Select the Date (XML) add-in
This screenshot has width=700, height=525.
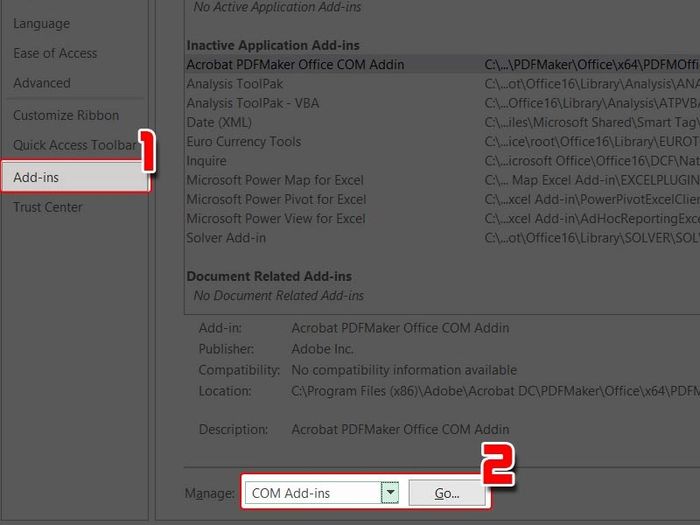[x=219, y=122]
